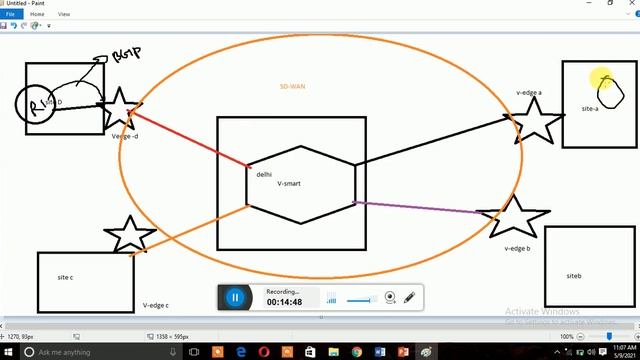The height and width of the screenshot is (360, 640).
Task: Expand the Customize Quick Access Toolbar arrow
Action: [x=49, y=26]
